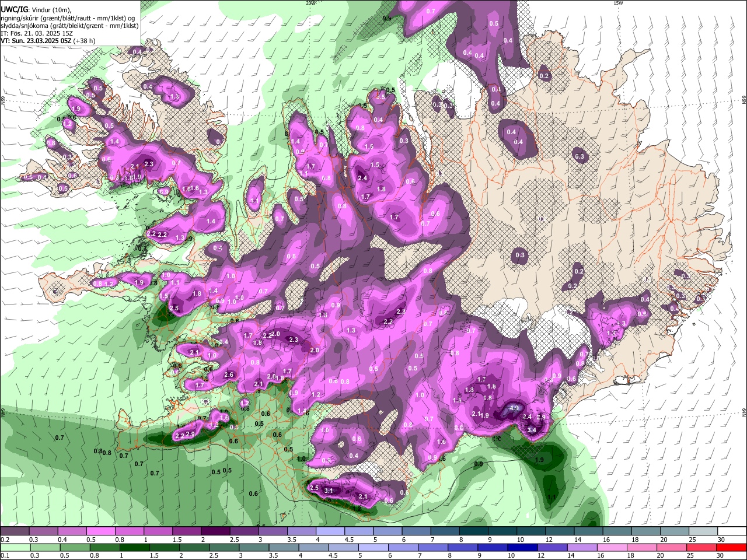747x560 pixels.
Task: Select the dark mauve 0.2 swatch in snowfall scale
Action: [15, 531]
